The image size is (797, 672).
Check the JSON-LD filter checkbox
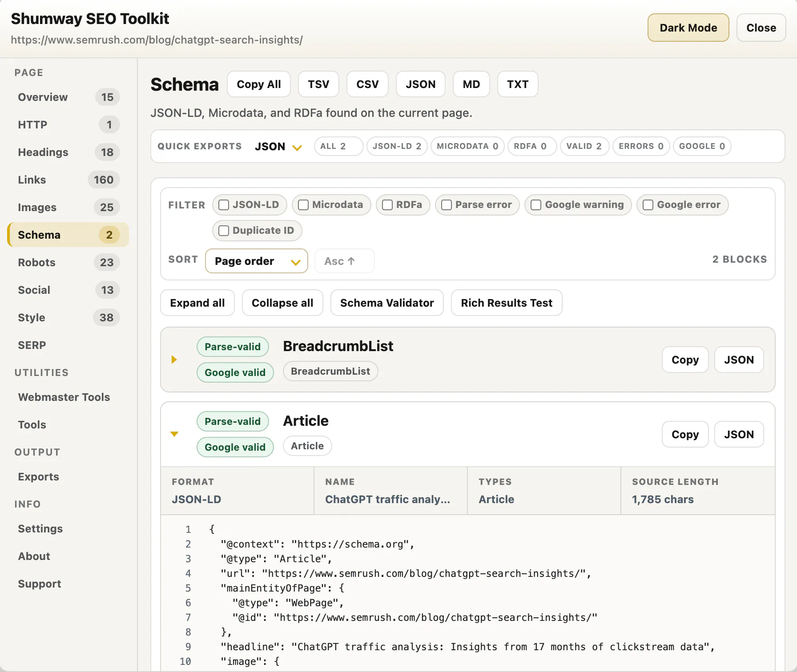click(224, 205)
